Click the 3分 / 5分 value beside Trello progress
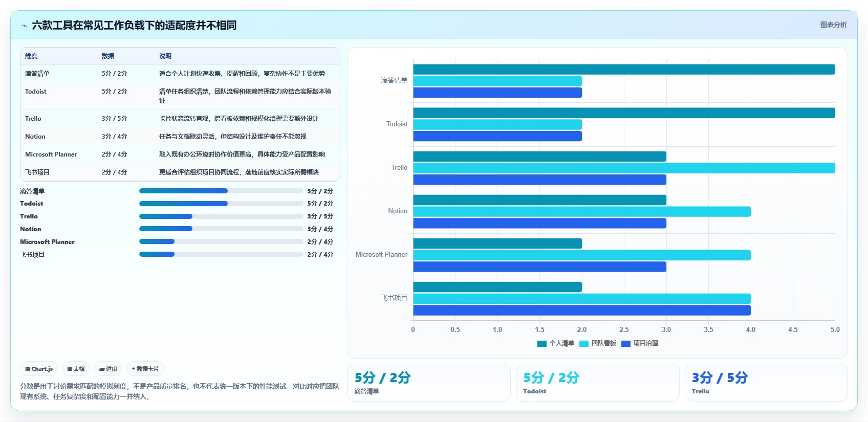The image size is (868, 422). (x=320, y=216)
